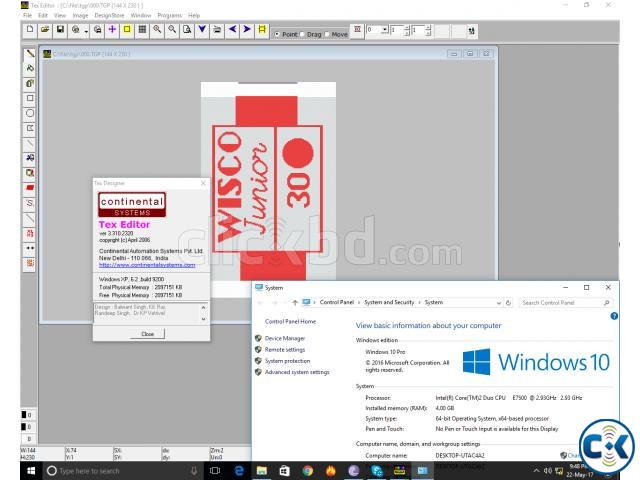The width and height of the screenshot is (640, 480).
Task: Toggle the grid icon in toolbar
Action: [142, 30]
